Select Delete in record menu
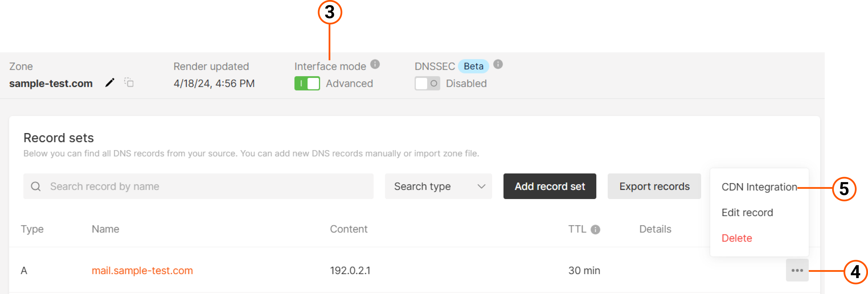This screenshot has height=294, width=868. pyautogui.click(x=737, y=238)
